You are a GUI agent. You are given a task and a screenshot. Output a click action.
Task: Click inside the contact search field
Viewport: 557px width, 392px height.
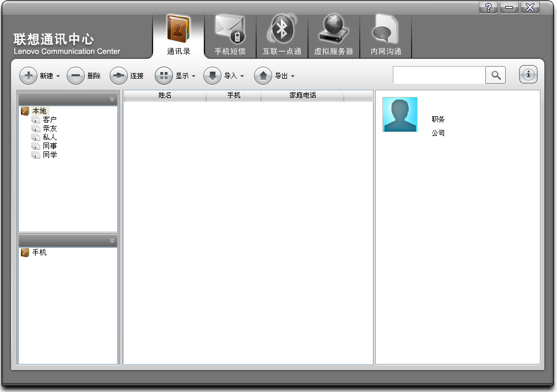pos(439,75)
